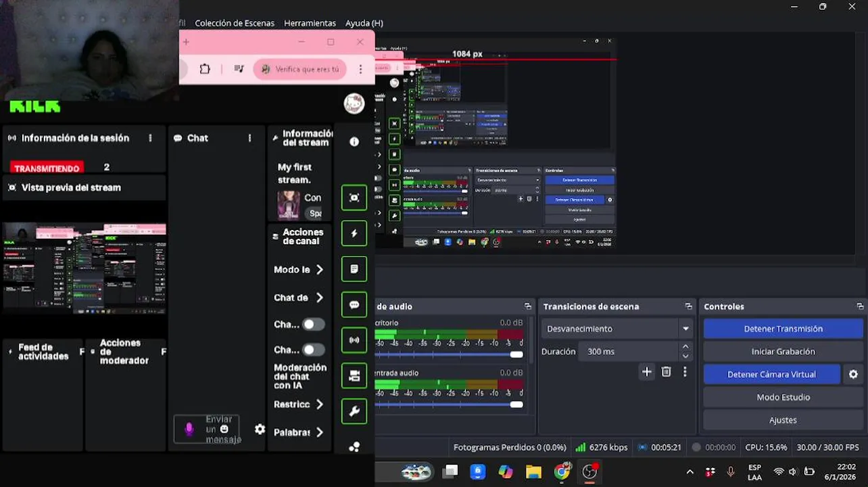Viewport: 868px width, 487px height.
Task: Toggle the first "Cha..." switch in Acciones de canal
Action: (x=313, y=325)
